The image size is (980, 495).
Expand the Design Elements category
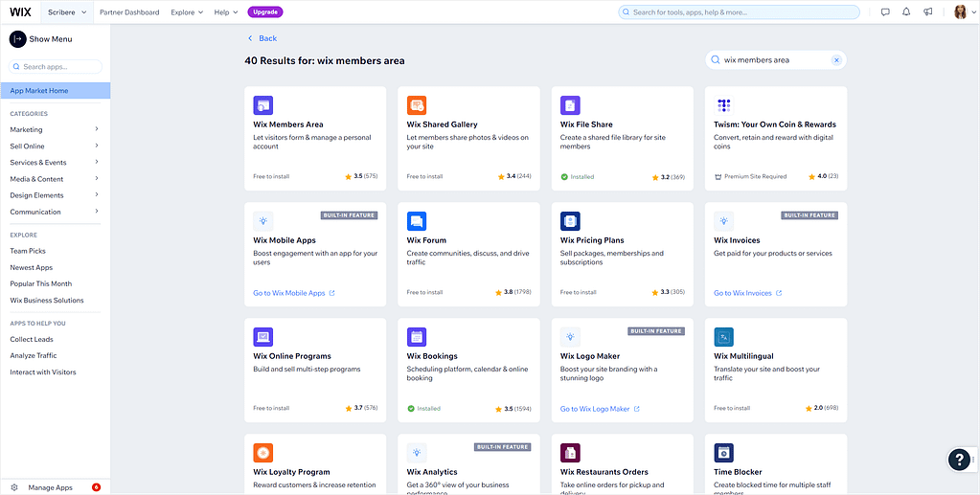tap(55, 195)
